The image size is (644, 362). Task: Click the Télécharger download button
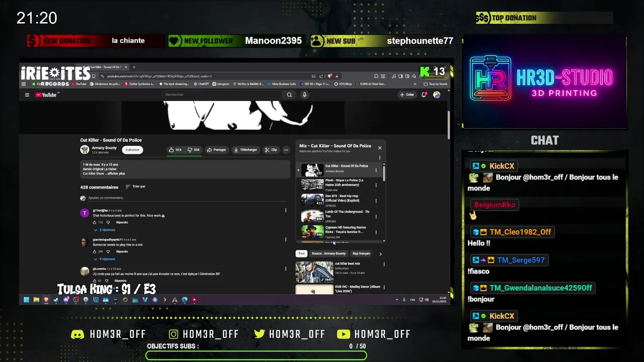pos(246,150)
